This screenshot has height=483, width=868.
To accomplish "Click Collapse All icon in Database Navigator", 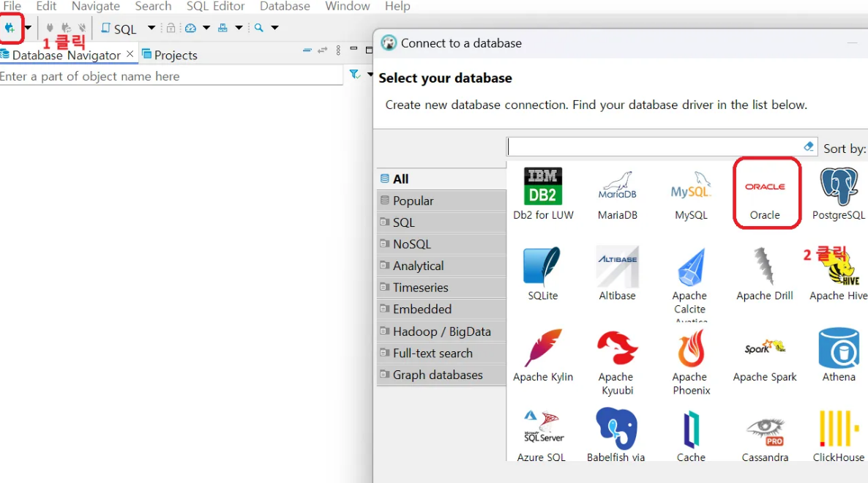I will coord(307,50).
